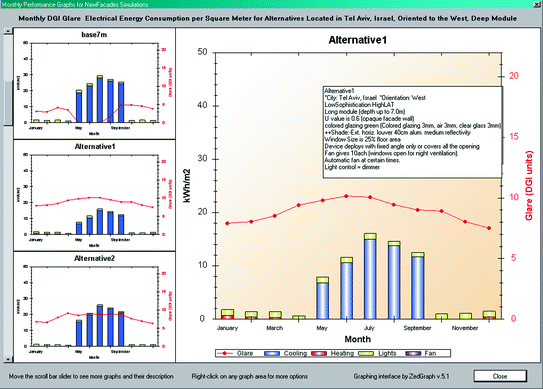The image size is (543, 389).
Task: Click the scroll up arrow of thumbnail list
Action: click(8, 31)
